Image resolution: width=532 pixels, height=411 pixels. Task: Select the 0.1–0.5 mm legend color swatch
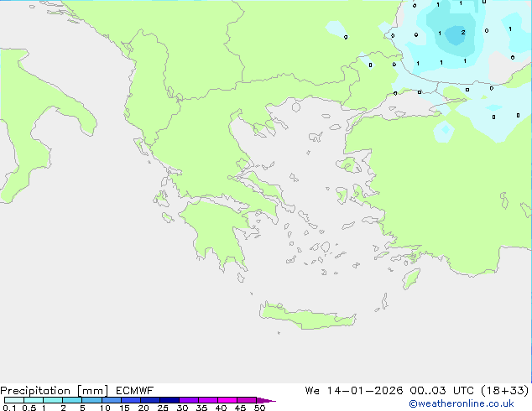(14, 400)
